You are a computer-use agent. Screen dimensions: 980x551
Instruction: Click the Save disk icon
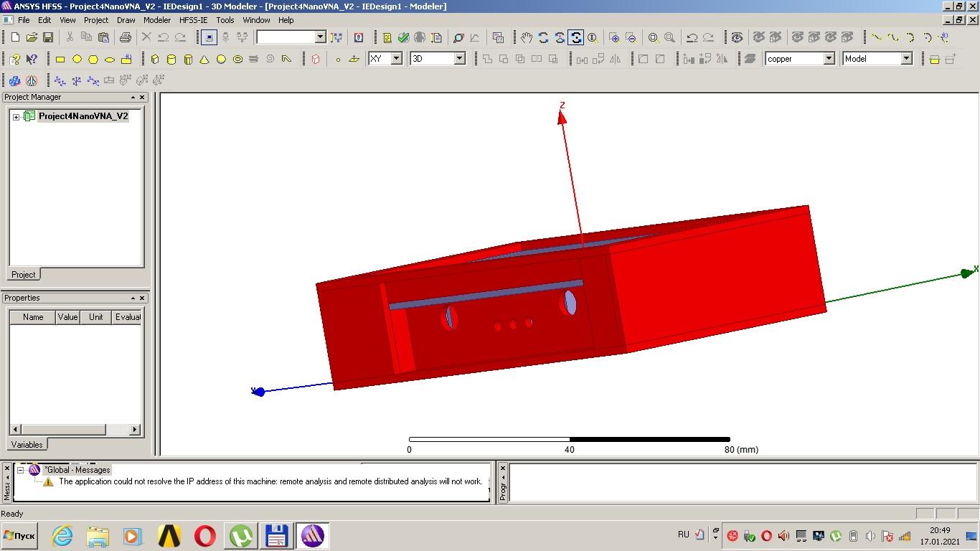tap(48, 37)
